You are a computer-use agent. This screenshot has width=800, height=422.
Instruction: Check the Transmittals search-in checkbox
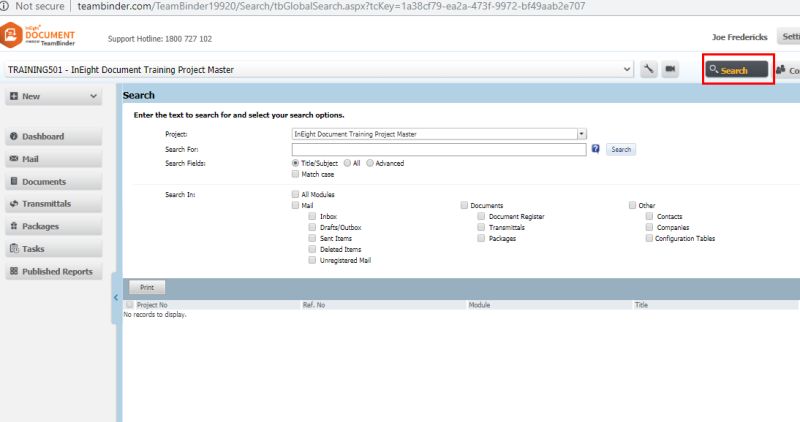coord(481,227)
